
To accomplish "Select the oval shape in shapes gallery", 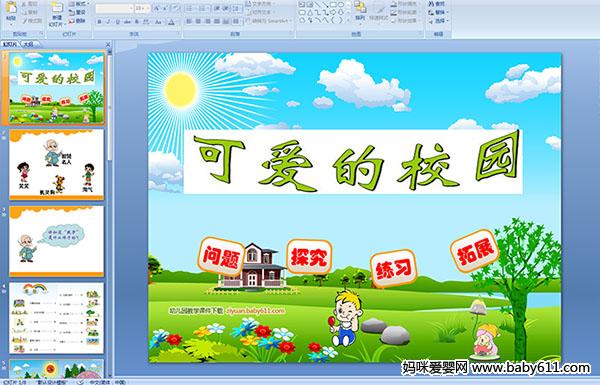I will tap(342, 5).
